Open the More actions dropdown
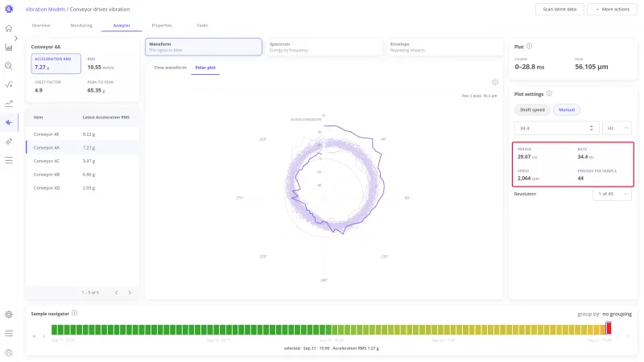 pyautogui.click(x=613, y=9)
